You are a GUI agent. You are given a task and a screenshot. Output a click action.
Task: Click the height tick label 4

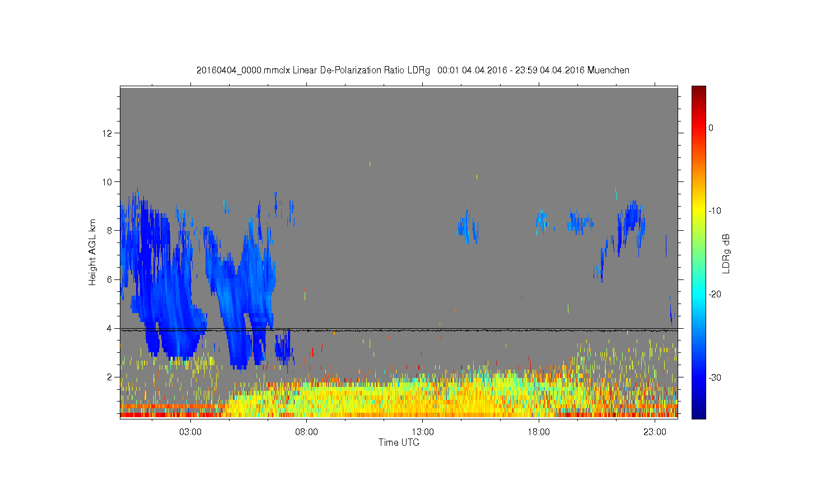tap(110, 328)
